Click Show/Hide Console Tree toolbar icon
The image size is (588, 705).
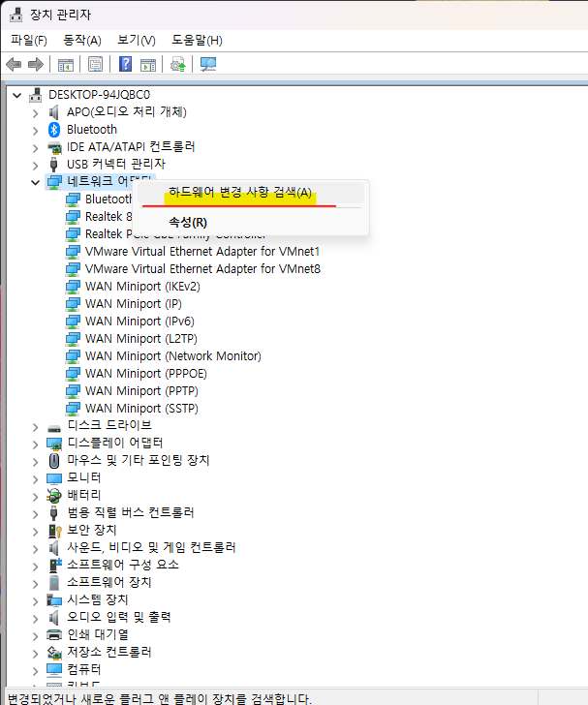coord(66,65)
